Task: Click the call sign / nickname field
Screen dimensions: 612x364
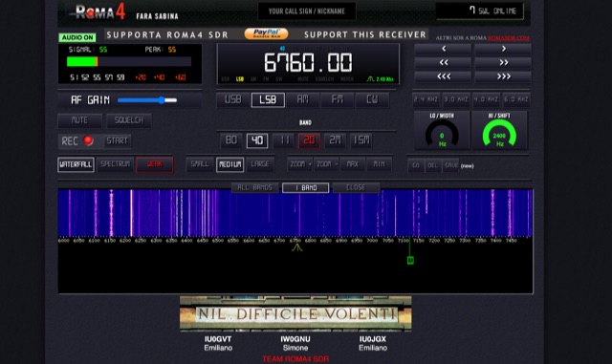Action: (307, 11)
